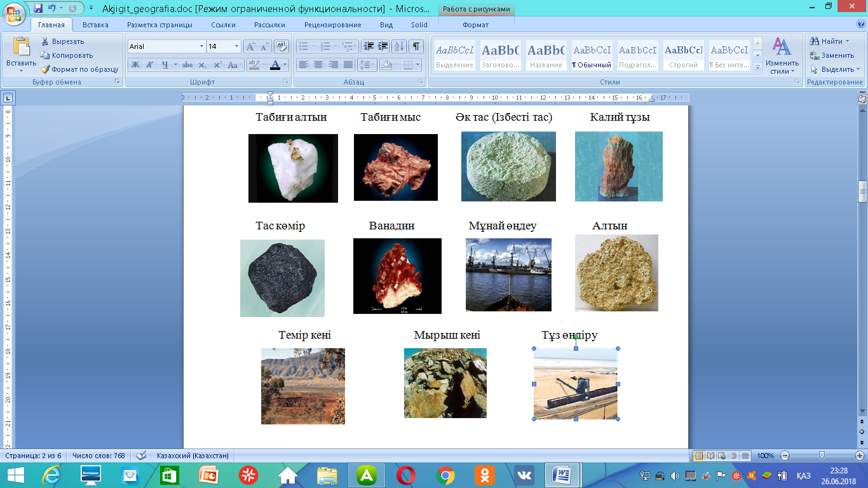Open Opera browser from taskbar
Viewport: 868px width, 488px height.
click(x=406, y=475)
